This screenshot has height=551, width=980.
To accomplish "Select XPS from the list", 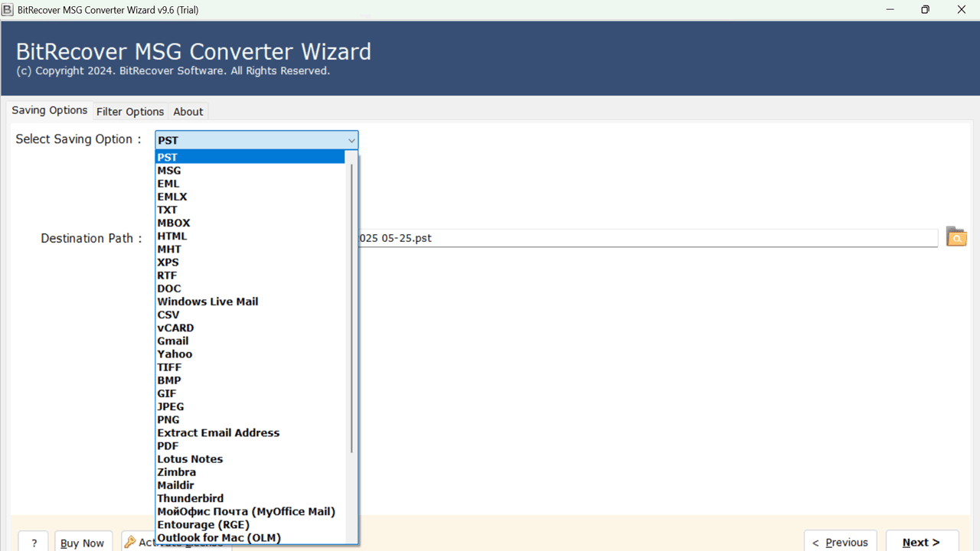I will [x=250, y=262].
